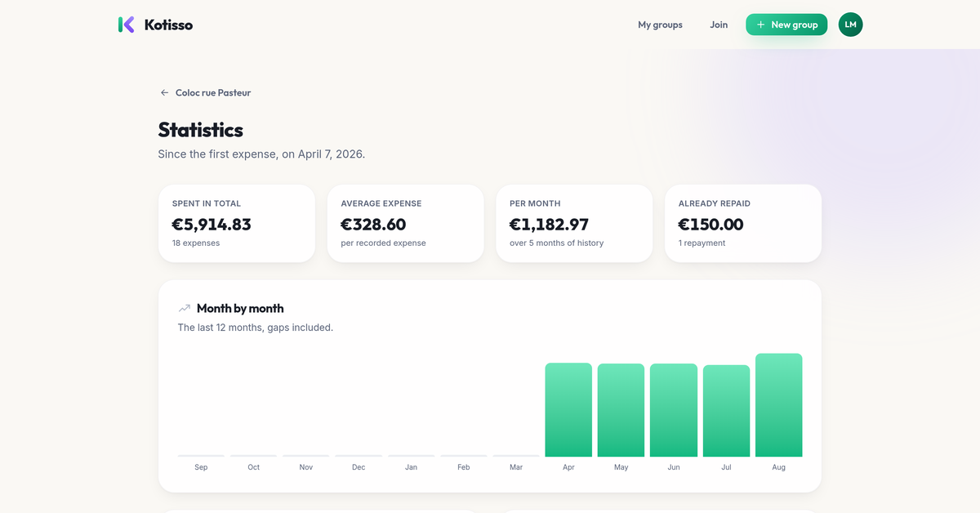
Task: Click the June bar in the chart
Action: coord(674,410)
